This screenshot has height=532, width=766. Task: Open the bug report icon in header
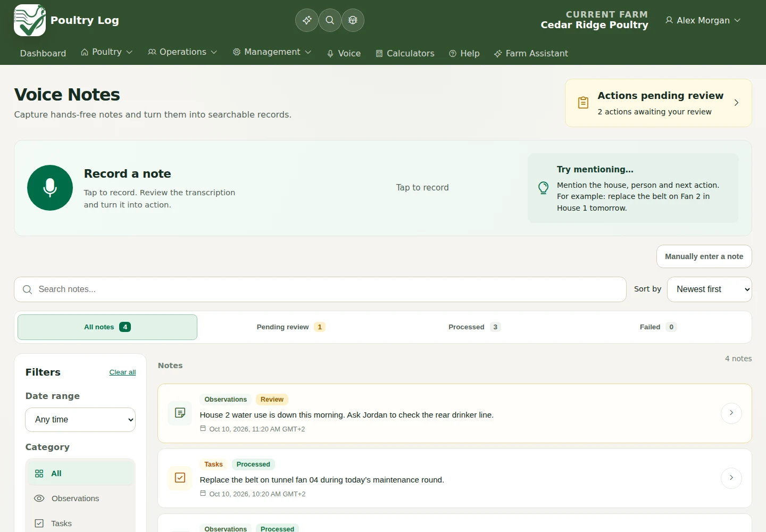[x=353, y=20]
